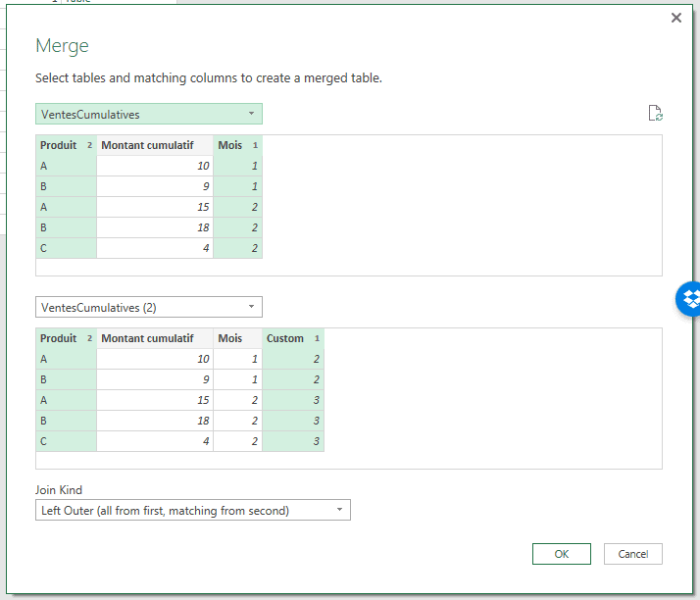Select Produit column in second table
700x600 pixels.
tap(59, 338)
